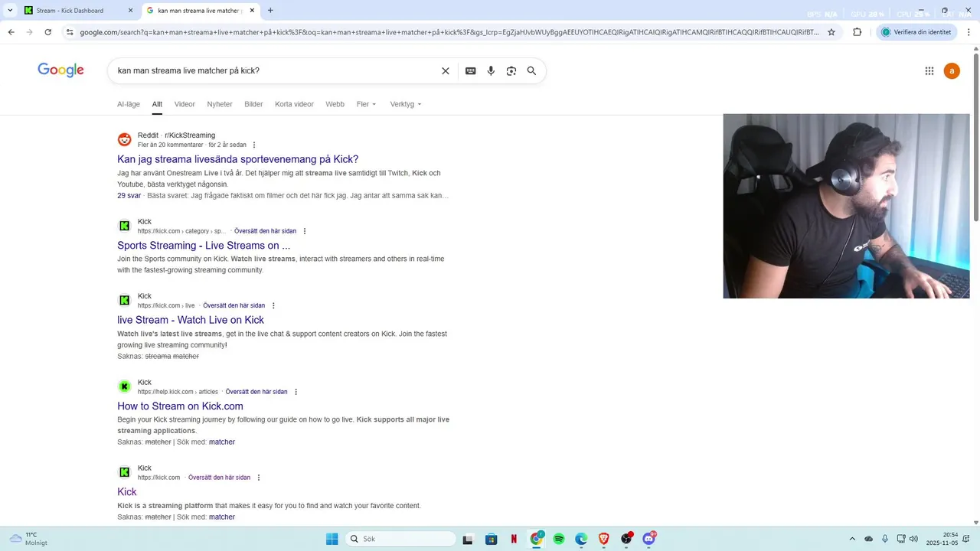The height and width of the screenshot is (551, 980).
Task: Open Task View from the taskbar
Action: [x=468, y=539]
